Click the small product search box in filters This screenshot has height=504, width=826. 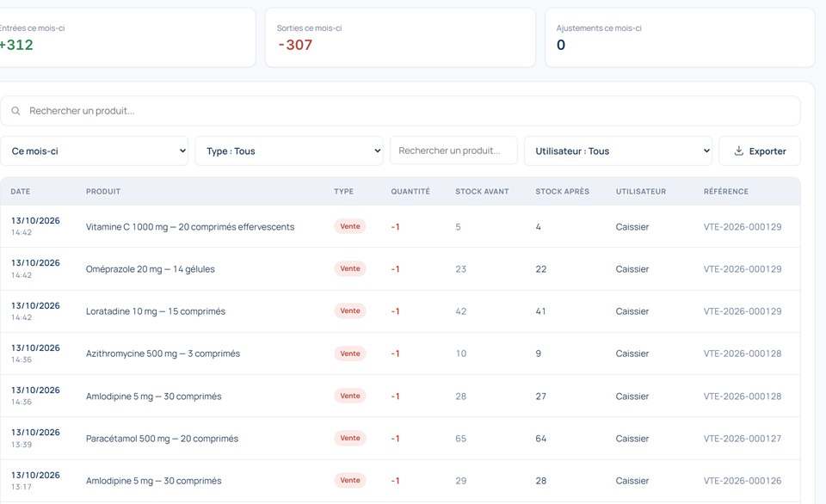[453, 151]
